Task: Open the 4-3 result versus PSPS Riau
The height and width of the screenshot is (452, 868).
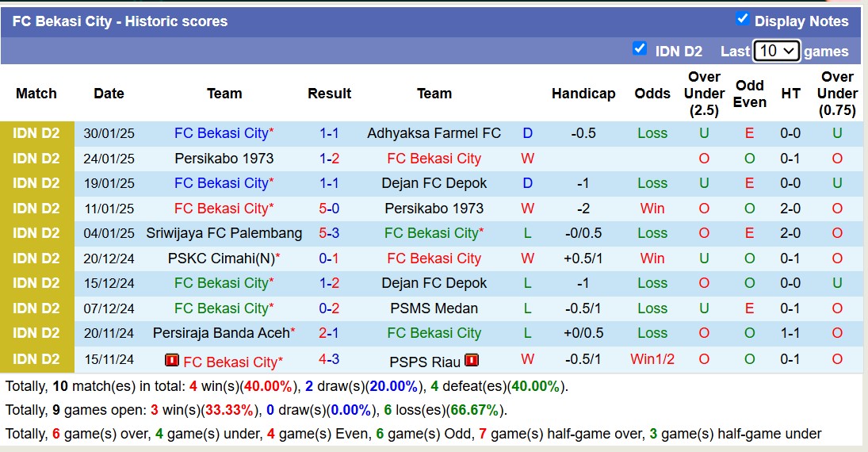Action: click(x=329, y=359)
